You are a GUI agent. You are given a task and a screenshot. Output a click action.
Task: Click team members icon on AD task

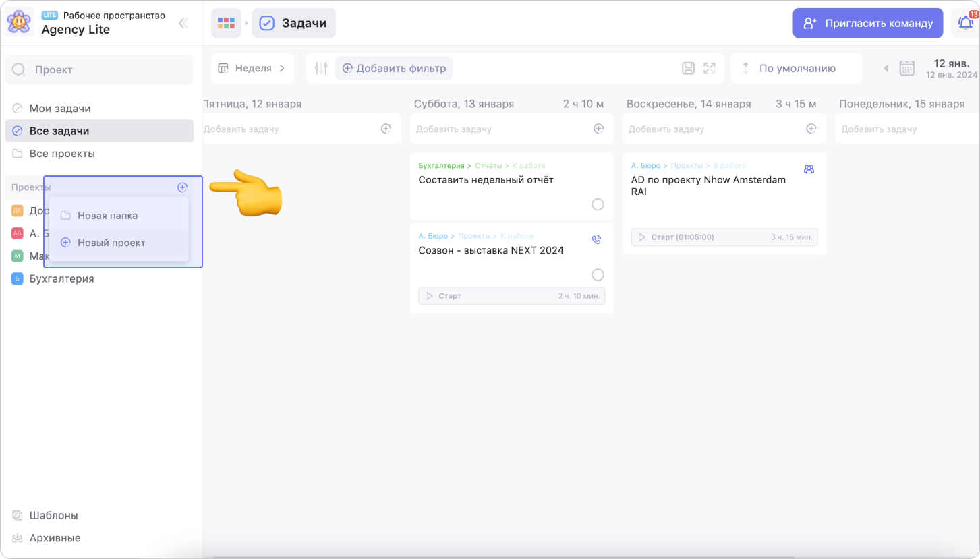[809, 169]
